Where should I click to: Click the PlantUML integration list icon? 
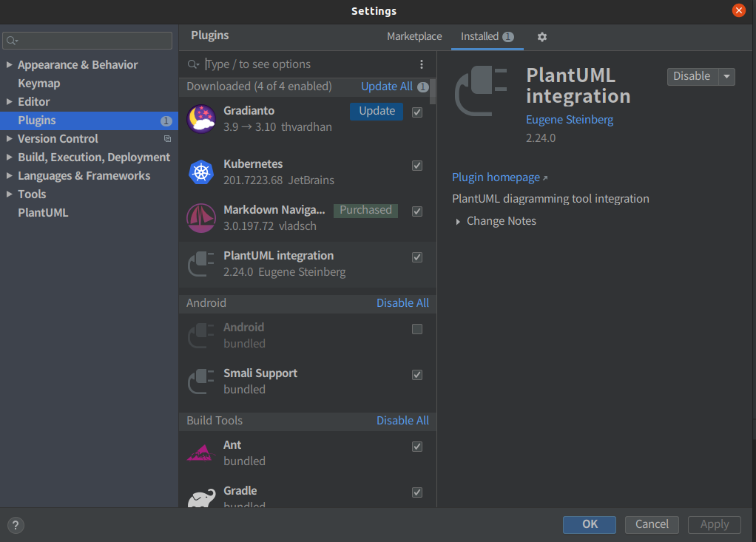201,264
